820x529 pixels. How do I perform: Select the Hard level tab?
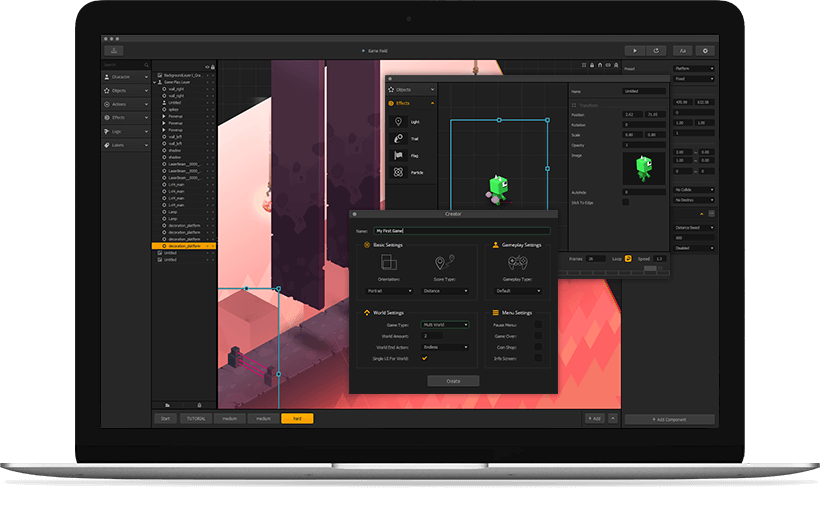pyautogui.click(x=297, y=418)
